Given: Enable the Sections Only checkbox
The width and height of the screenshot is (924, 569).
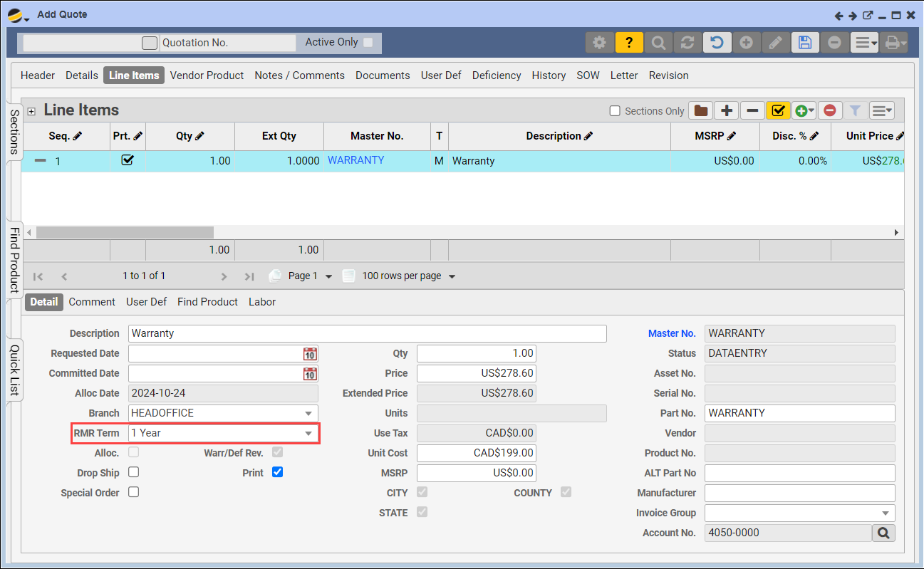Looking at the screenshot, I should [616, 111].
